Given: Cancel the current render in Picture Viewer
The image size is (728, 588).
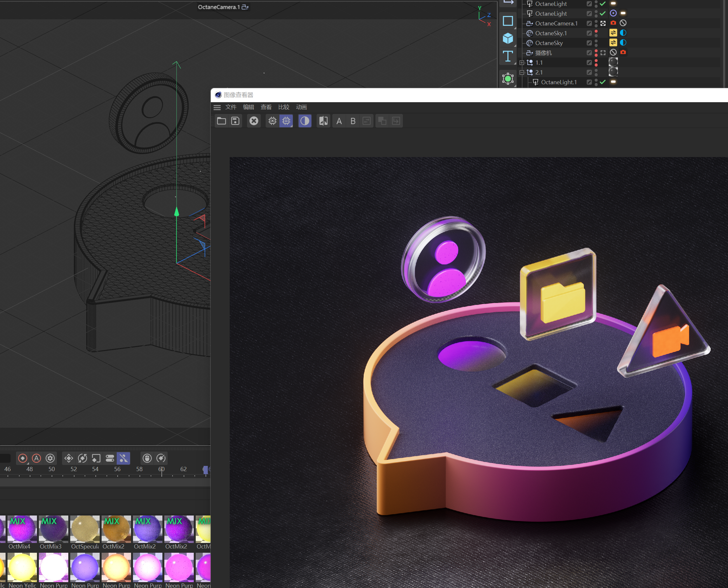Looking at the screenshot, I should click(x=254, y=121).
